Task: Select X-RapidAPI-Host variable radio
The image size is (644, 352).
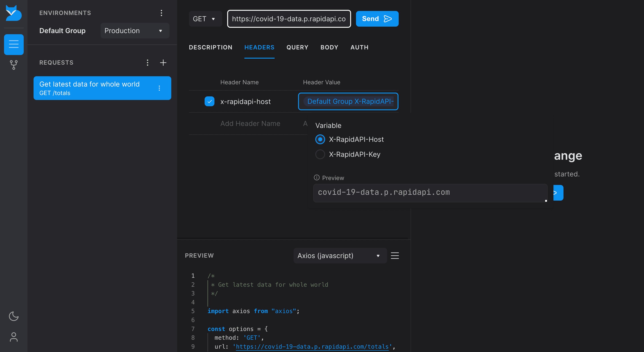Action: pos(320,139)
